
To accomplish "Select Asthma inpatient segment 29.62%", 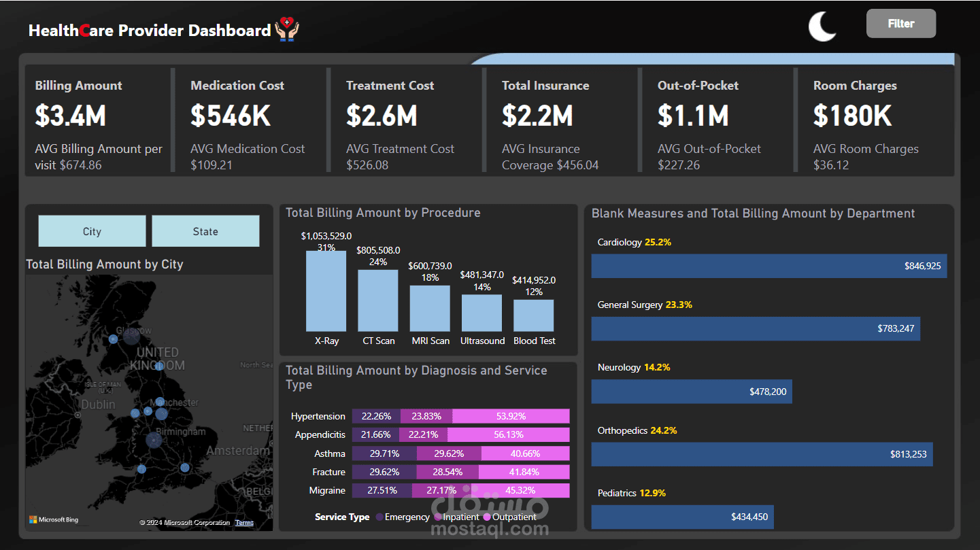I will coord(449,453).
